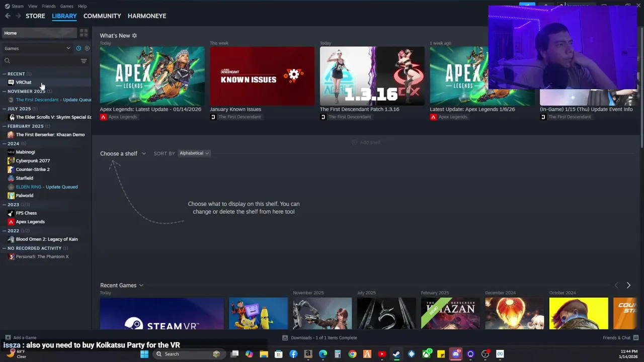Select Palworld icon in library list
This screenshot has width=644, height=362.
click(x=11, y=196)
